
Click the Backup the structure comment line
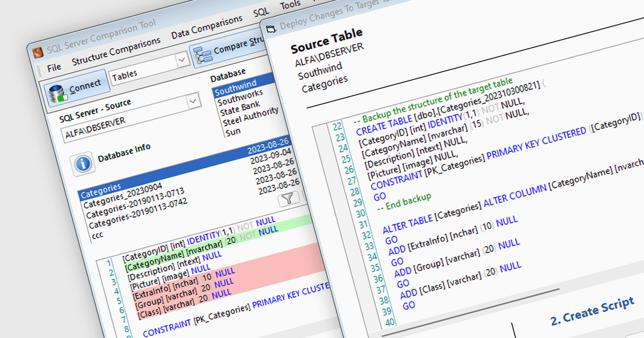coord(434,100)
